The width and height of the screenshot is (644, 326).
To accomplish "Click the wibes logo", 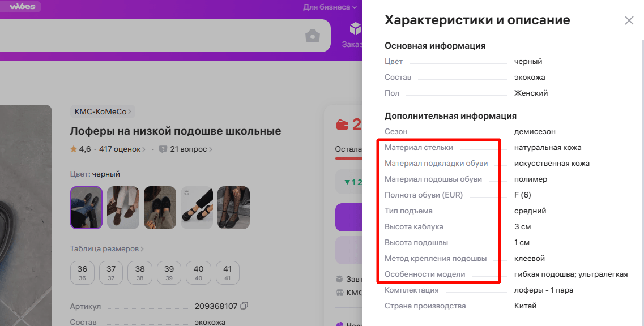I will tap(22, 7).
